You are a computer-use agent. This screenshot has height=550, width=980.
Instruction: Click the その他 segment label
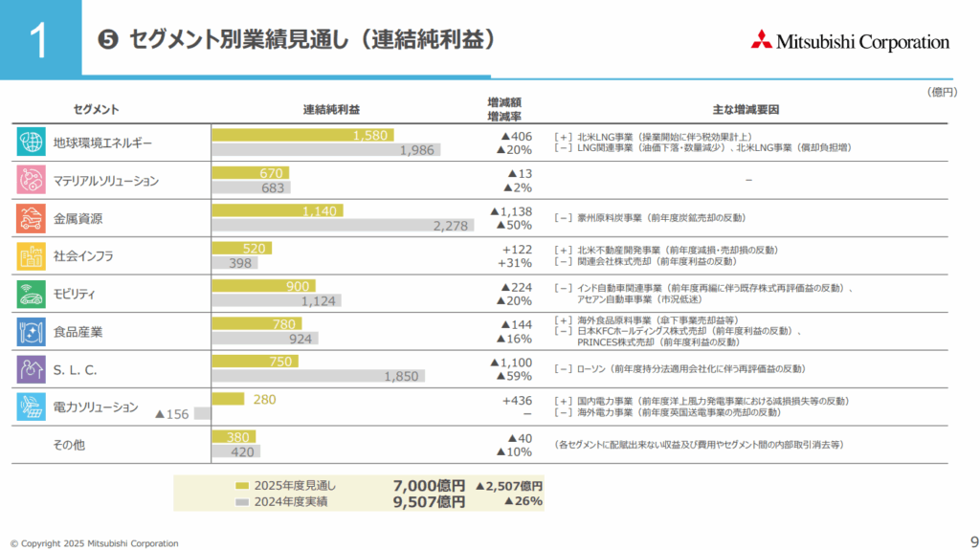(69, 445)
